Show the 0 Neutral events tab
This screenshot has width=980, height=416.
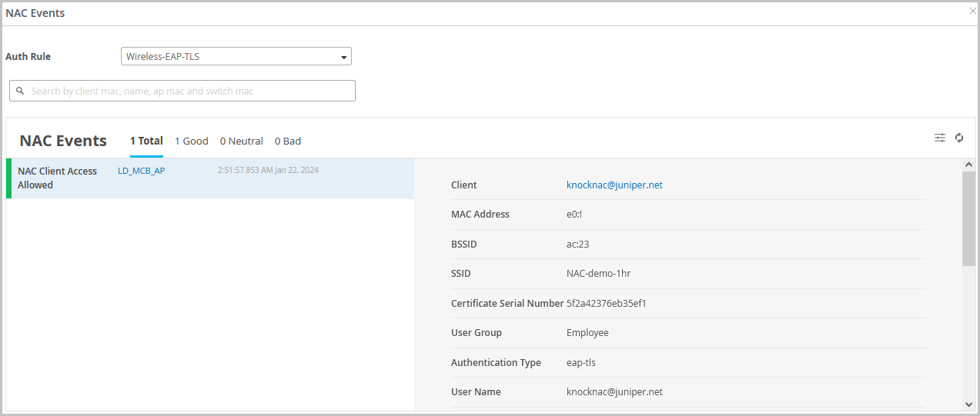(x=241, y=141)
